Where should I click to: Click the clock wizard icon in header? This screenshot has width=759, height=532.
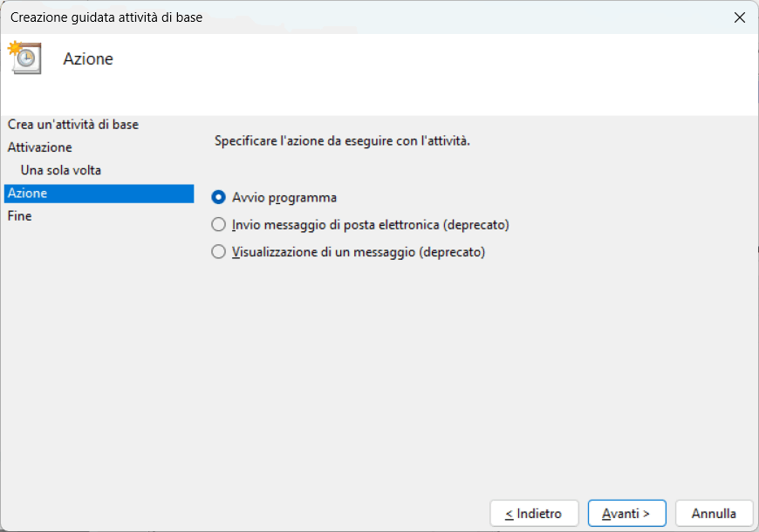coord(24,58)
